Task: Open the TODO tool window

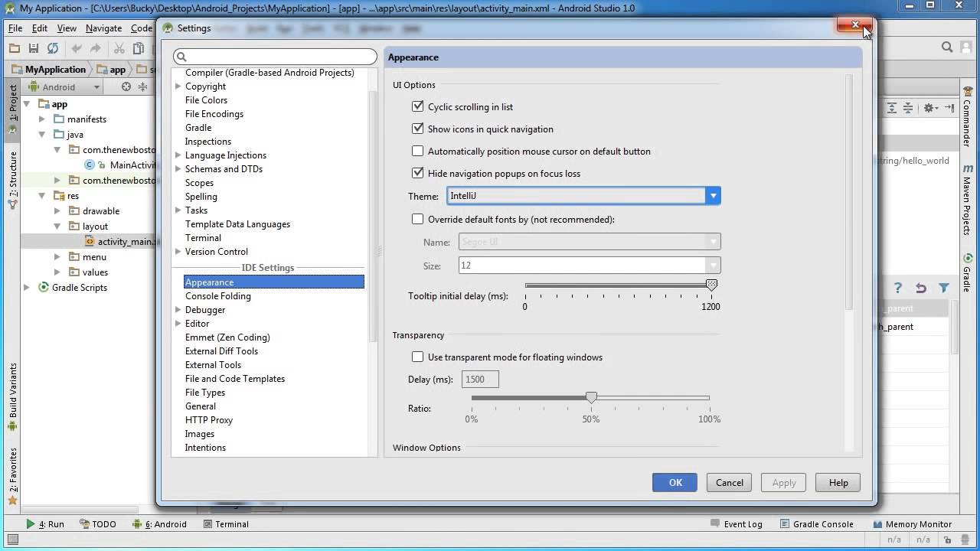Action: [97, 524]
